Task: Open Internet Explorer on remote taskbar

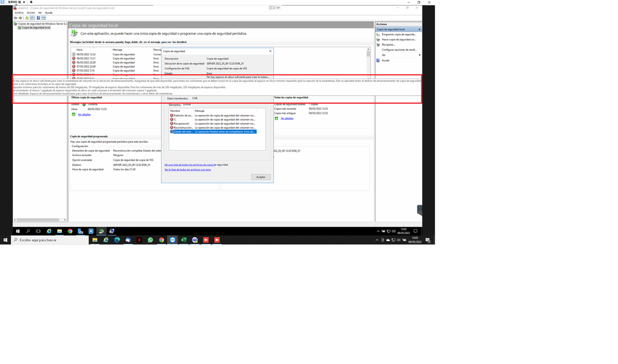Action: point(49,231)
